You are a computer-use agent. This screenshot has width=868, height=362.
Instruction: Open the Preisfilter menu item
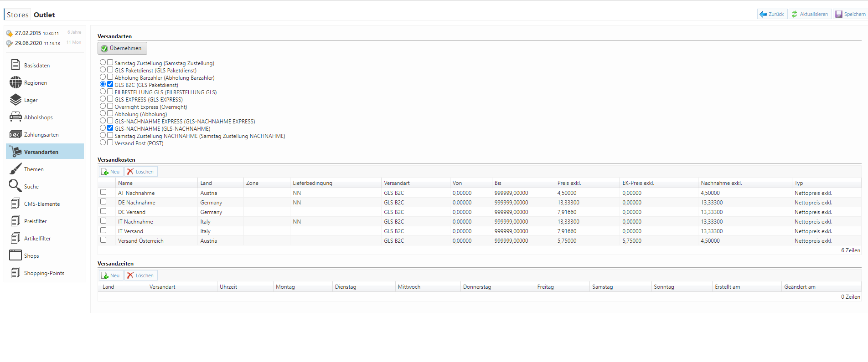point(35,221)
